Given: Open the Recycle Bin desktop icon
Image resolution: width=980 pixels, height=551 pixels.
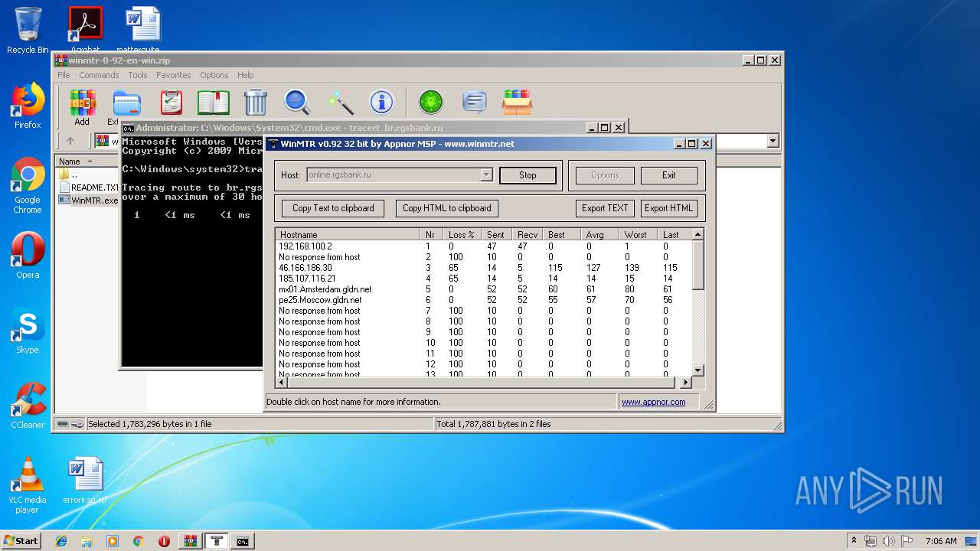Looking at the screenshot, I should pos(28,31).
